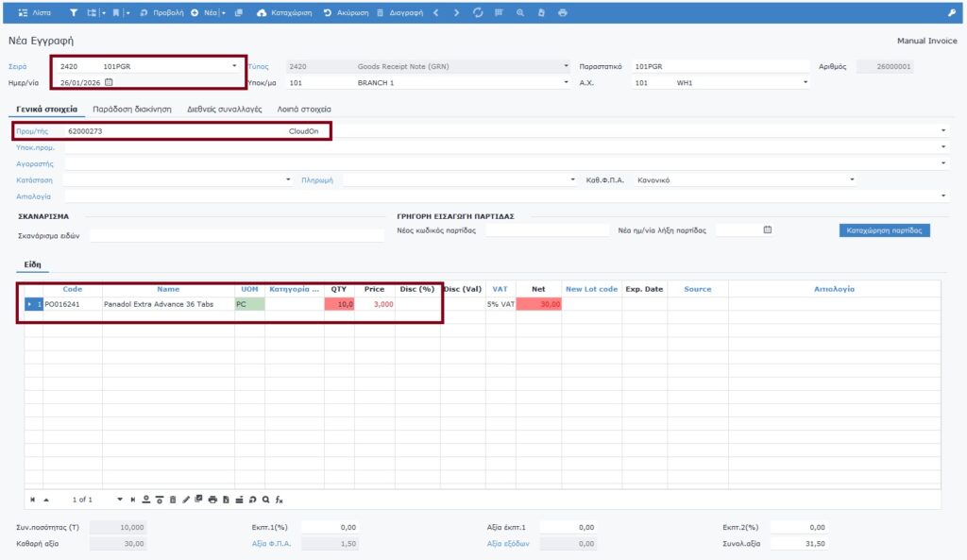Expand the Προμ/τής supplier dropdown arrow
967x560 pixels.
943,131
